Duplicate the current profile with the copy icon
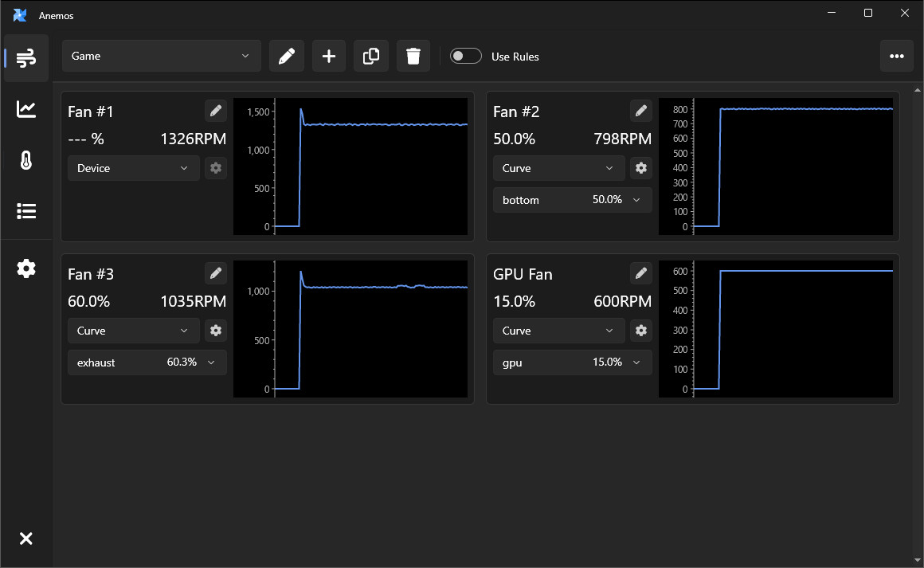This screenshot has width=924, height=568. point(371,56)
